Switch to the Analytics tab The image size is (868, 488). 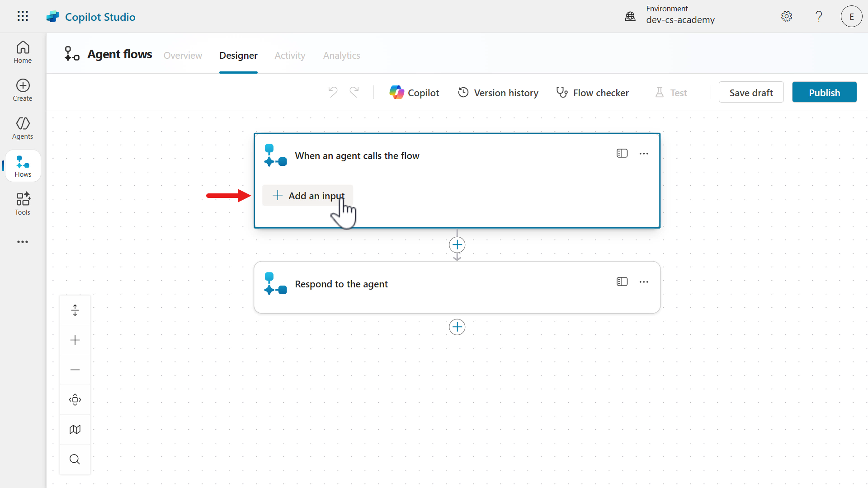point(341,56)
